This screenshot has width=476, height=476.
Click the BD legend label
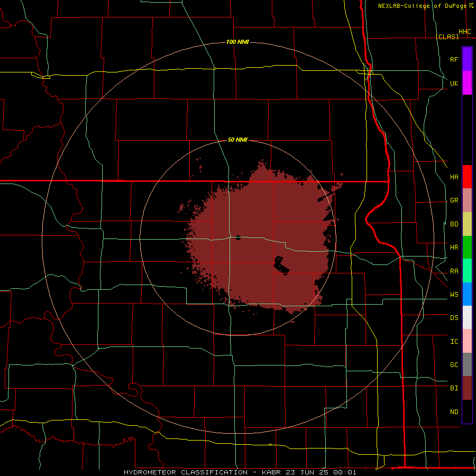click(x=454, y=224)
